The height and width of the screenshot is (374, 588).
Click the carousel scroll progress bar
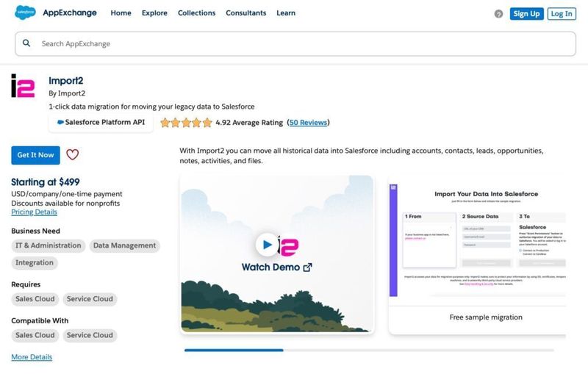click(369, 350)
